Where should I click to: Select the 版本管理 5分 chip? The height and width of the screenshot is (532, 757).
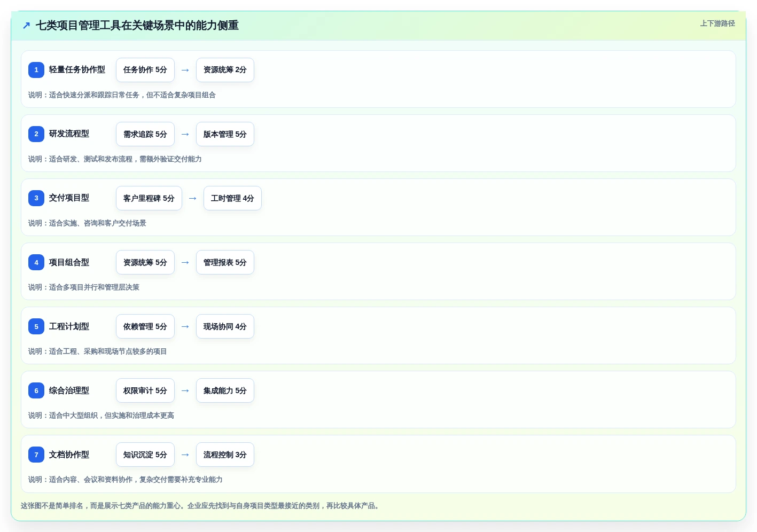225,134
